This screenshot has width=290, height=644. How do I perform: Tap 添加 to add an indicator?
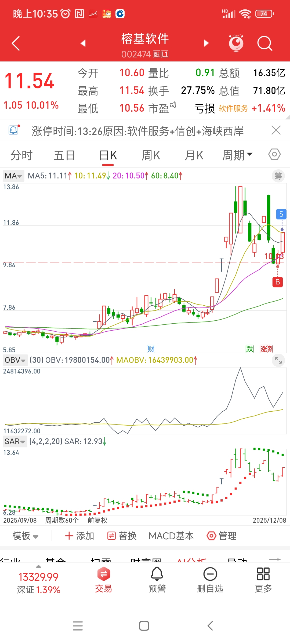point(79,536)
